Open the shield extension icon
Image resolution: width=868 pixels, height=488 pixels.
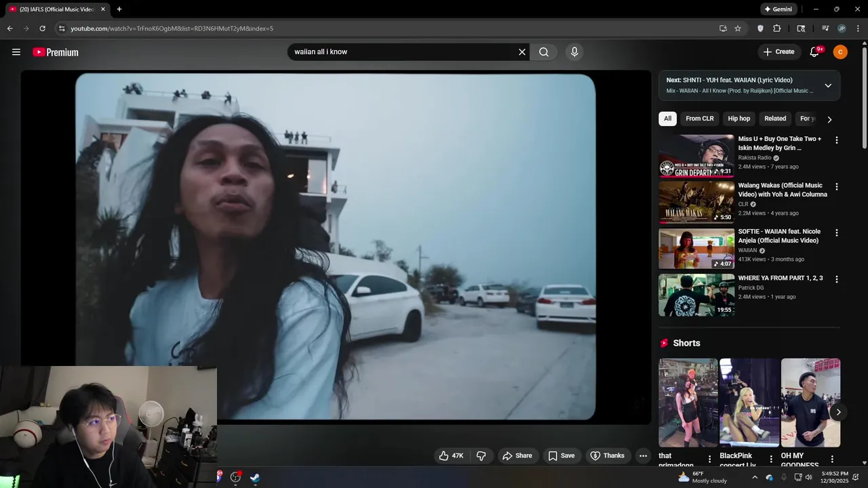(x=760, y=28)
